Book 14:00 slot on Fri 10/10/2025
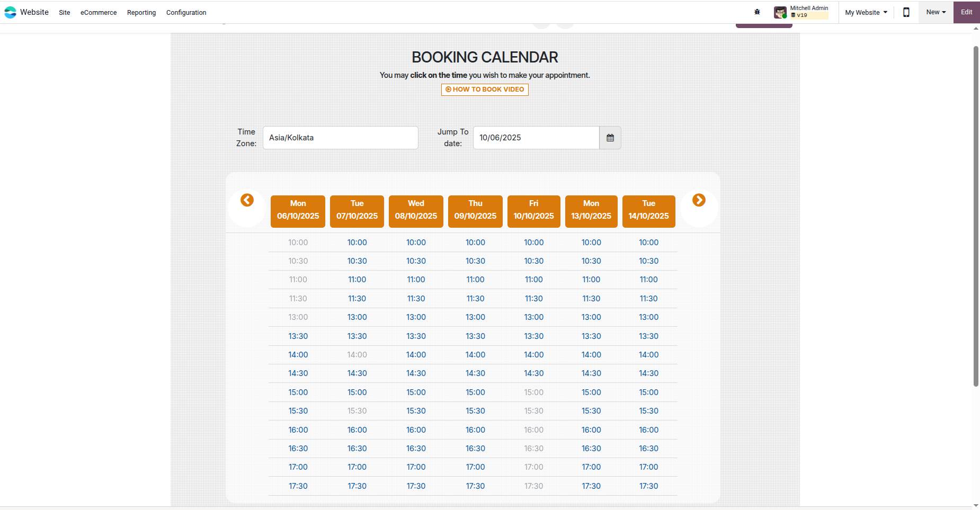The height and width of the screenshot is (510, 980). [534, 355]
